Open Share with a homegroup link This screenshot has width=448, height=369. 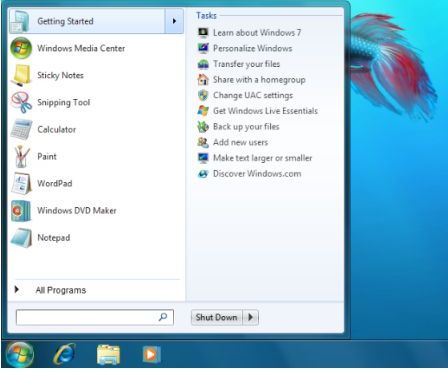click(259, 80)
